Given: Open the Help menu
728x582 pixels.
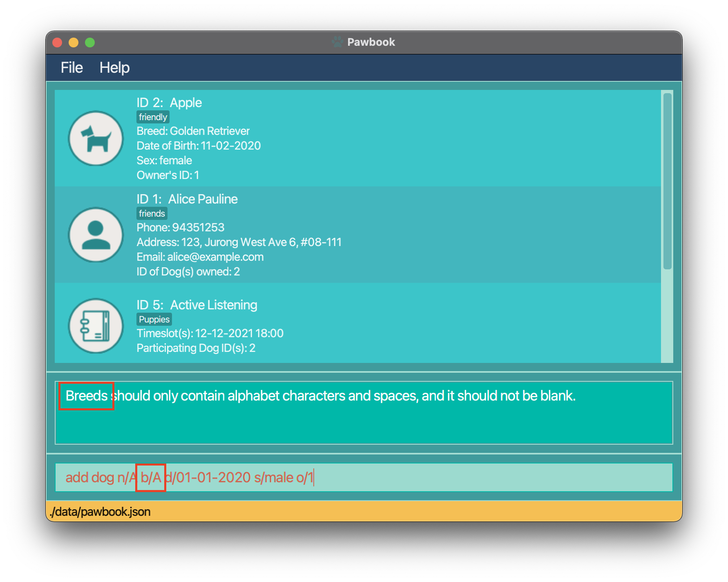Looking at the screenshot, I should point(114,67).
